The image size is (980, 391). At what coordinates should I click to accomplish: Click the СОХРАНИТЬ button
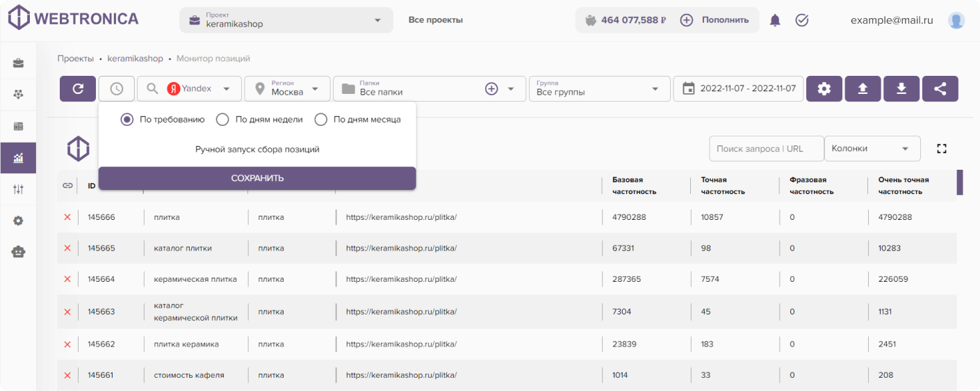tap(257, 178)
